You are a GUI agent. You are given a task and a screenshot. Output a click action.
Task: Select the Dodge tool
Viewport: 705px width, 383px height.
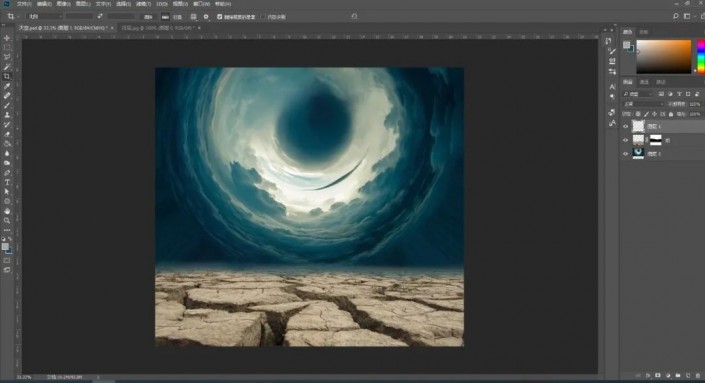click(x=7, y=163)
